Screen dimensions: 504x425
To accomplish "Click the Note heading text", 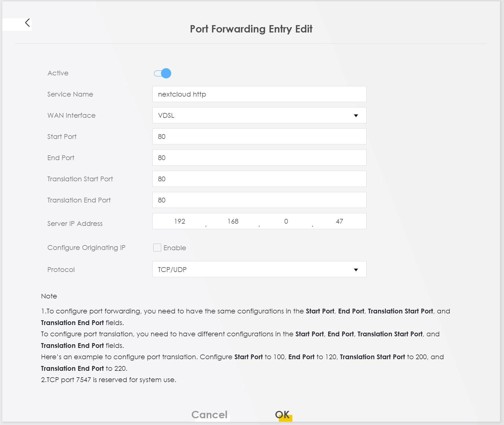I will 49,296.
